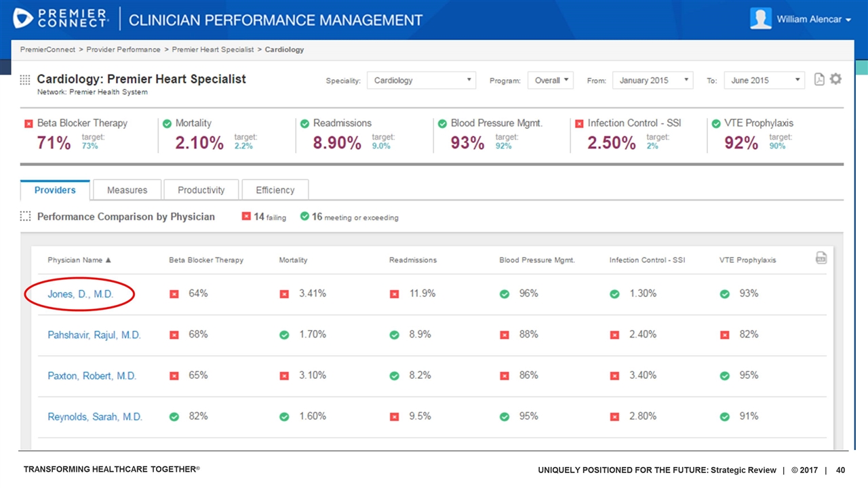Open the To June 2015 dropdown
This screenshot has width=868, height=488.
pos(764,80)
